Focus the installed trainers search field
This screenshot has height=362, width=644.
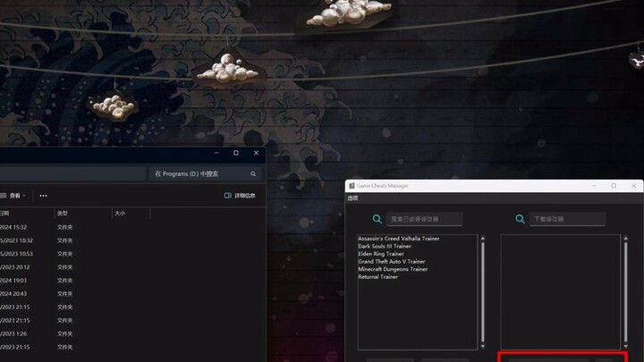(424, 219)
